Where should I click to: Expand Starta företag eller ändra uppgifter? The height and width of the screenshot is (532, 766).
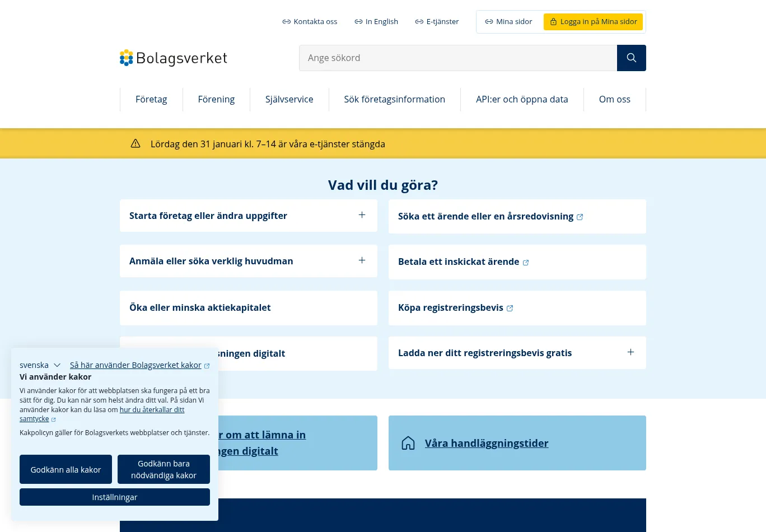pos(362,215)
